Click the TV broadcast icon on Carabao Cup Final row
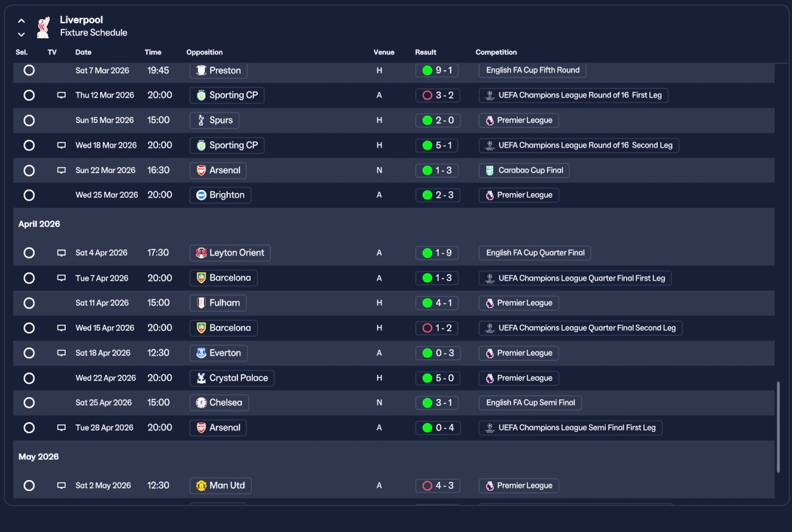 pos(61,170)
